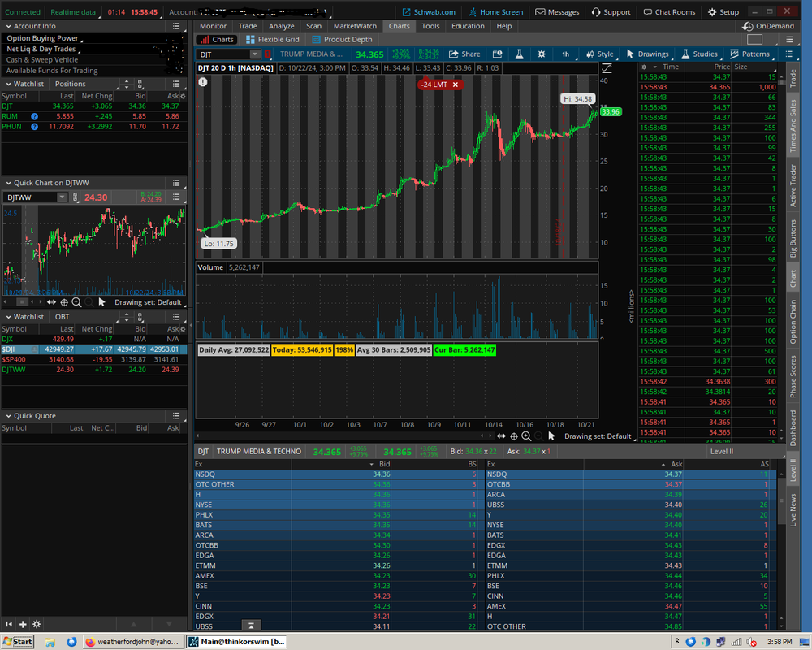Click main chart horizontal expand arrows icon
Image resolution: width=812 pixels, height=650 pixels.
pyautogui.click(x=501, y=436)
